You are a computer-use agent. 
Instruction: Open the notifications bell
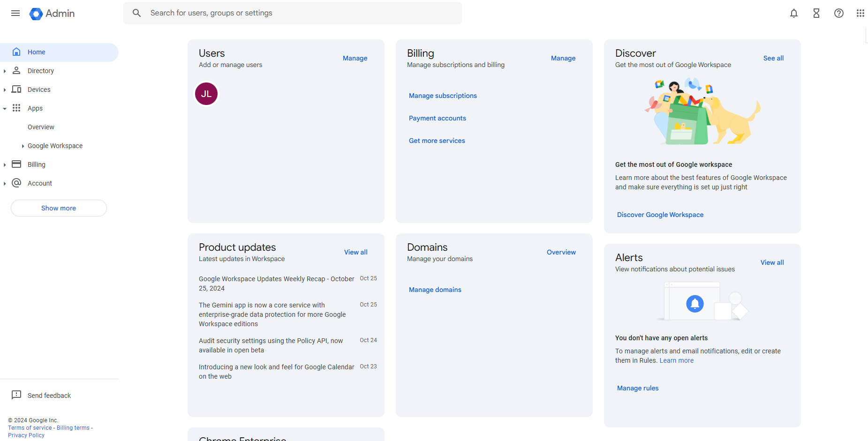794,13
